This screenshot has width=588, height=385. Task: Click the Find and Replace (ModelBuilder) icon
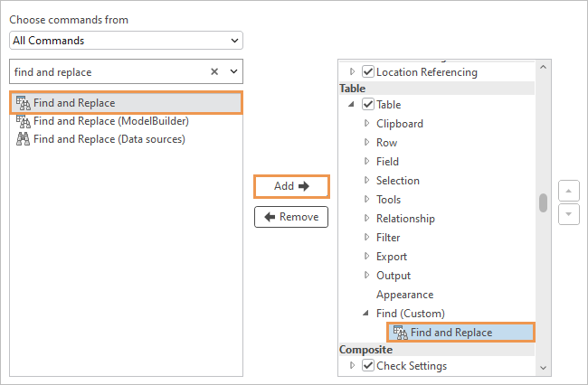tap(23, 121)
